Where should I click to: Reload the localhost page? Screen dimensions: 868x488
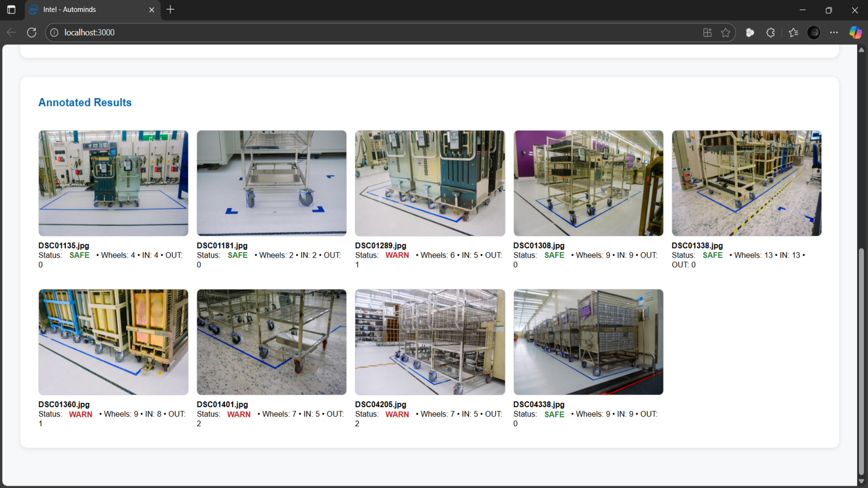pos(31,33)
